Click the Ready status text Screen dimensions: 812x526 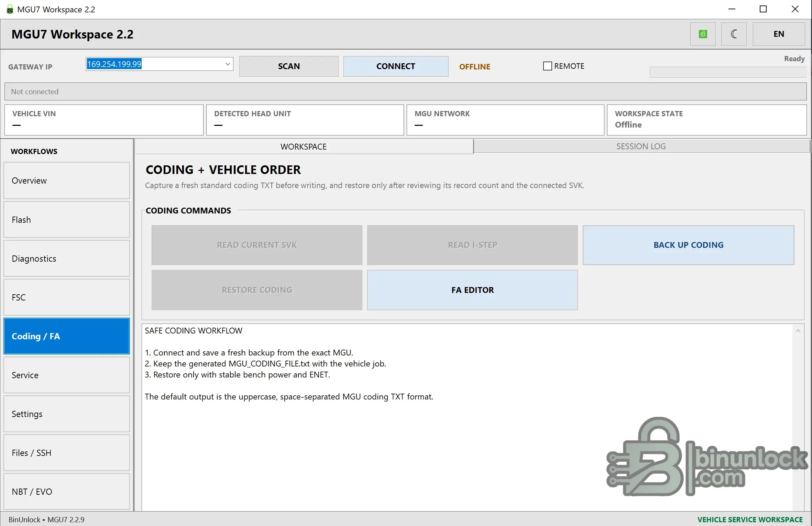[x=794, y=59]
